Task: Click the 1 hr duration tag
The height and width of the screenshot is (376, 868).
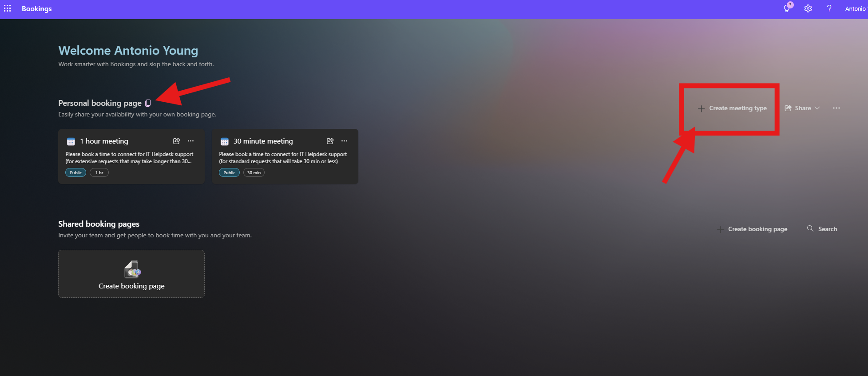Action: pos(99,172)
